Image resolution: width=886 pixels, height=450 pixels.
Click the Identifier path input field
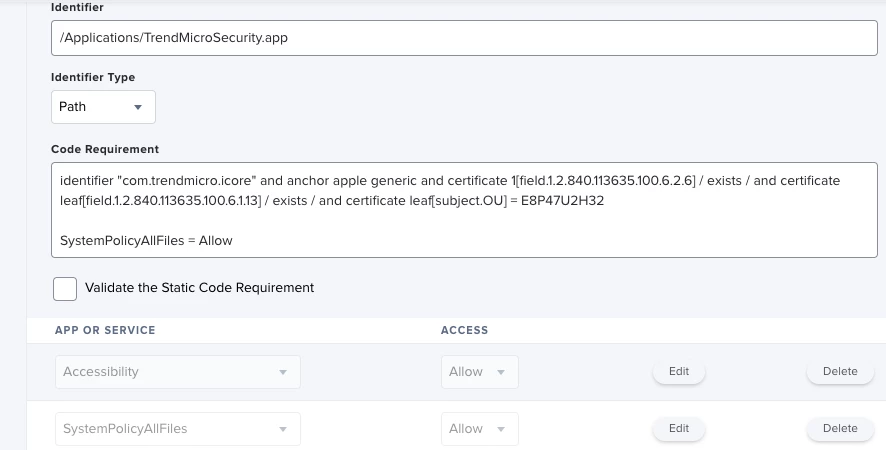[463, 39]
